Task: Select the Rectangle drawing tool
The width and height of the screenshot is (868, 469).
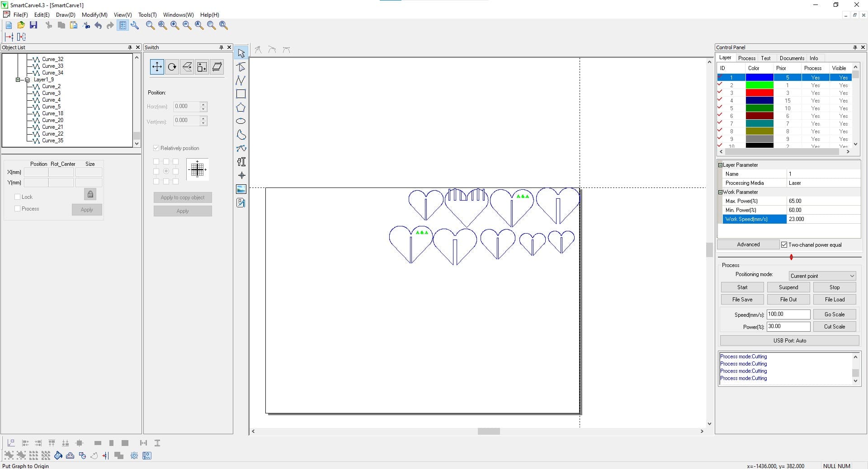Action: (x=241, y=94)
